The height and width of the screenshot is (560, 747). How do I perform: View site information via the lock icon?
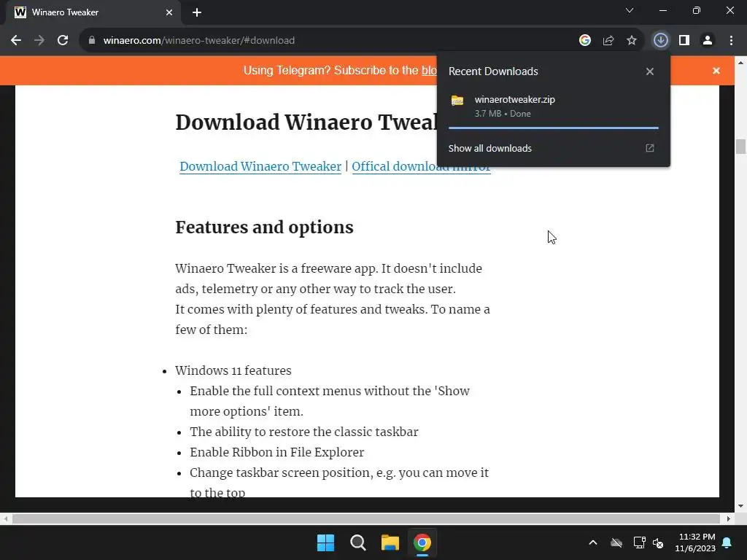pyautogui.click(x=92, y=41)
